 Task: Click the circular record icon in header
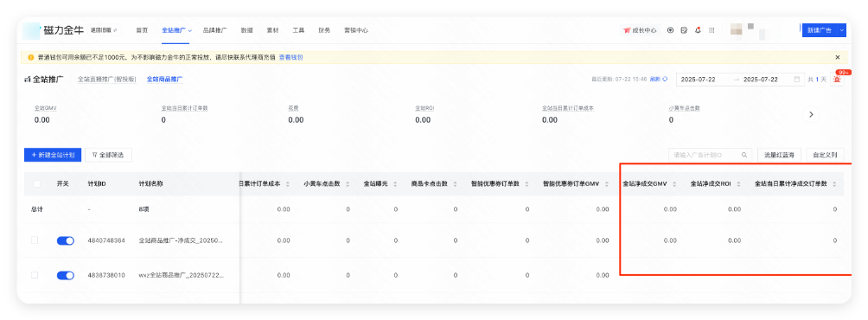pos(670,30)
